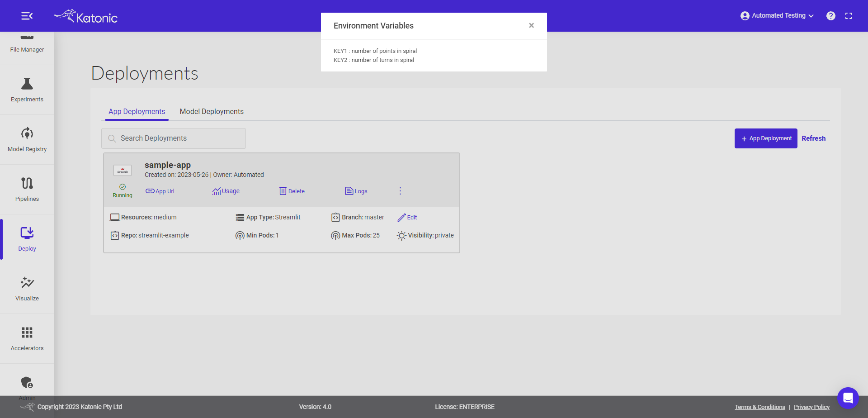Open App Url of sample-app

point(160,191)
